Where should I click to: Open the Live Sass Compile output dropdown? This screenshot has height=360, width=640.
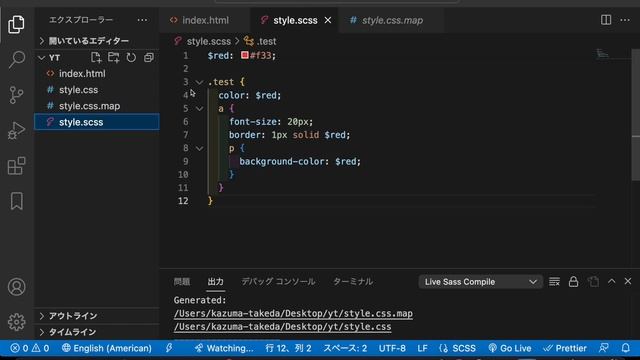tap(480, 282)
